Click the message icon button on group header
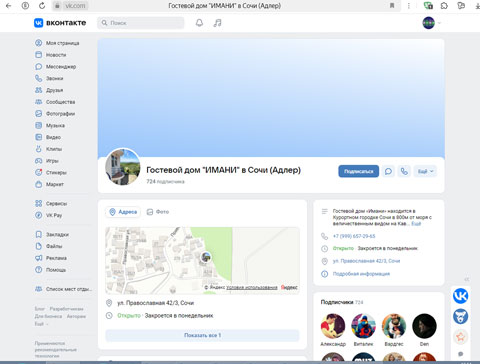 (388, 171)
